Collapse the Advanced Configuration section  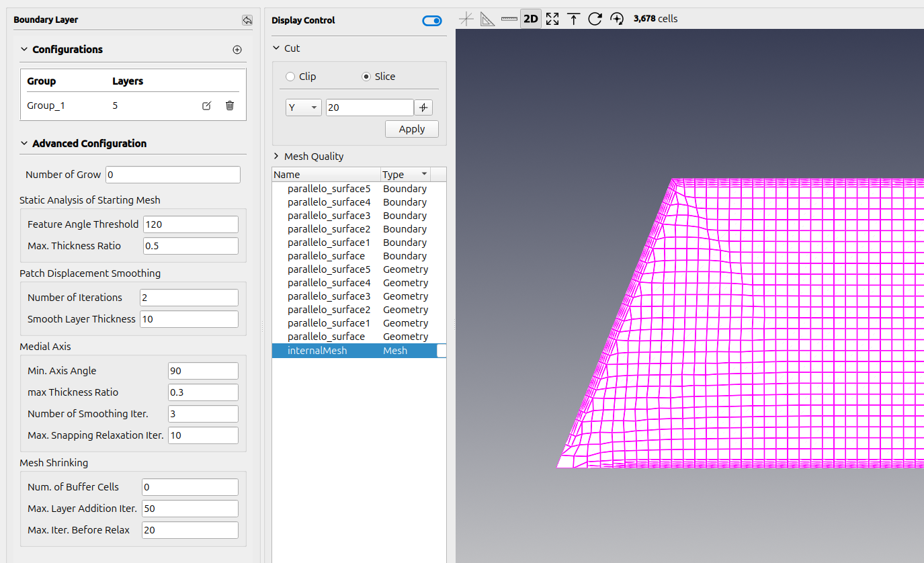(x=25, y=144)
